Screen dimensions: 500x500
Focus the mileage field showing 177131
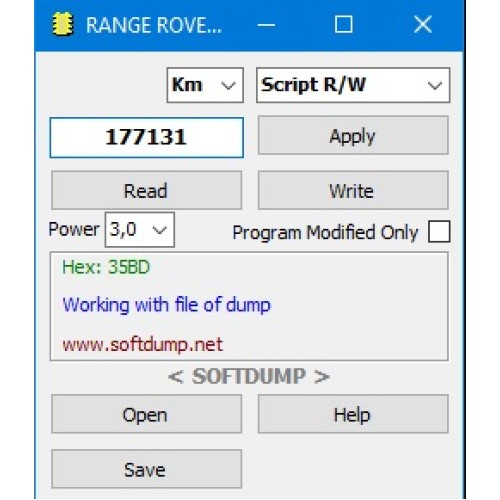point(146,137)
